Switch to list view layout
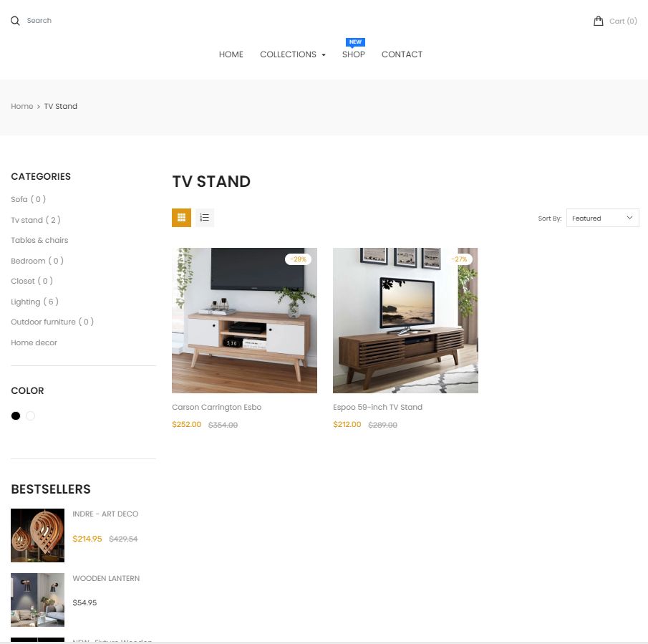648x644 pixels. 205,218
